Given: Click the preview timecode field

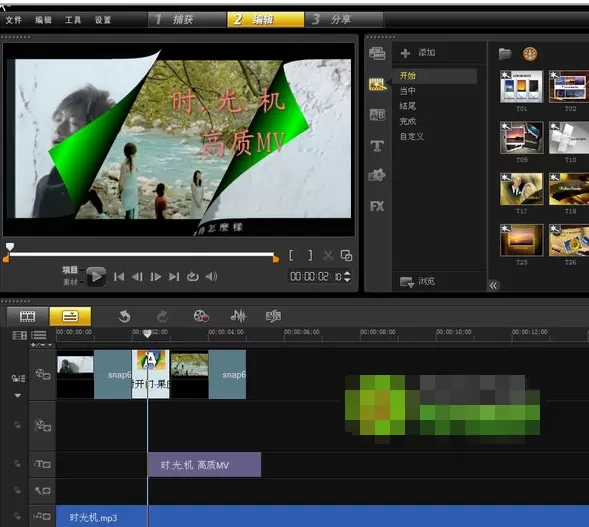Looking at the screenshot, I should [316, 277].
